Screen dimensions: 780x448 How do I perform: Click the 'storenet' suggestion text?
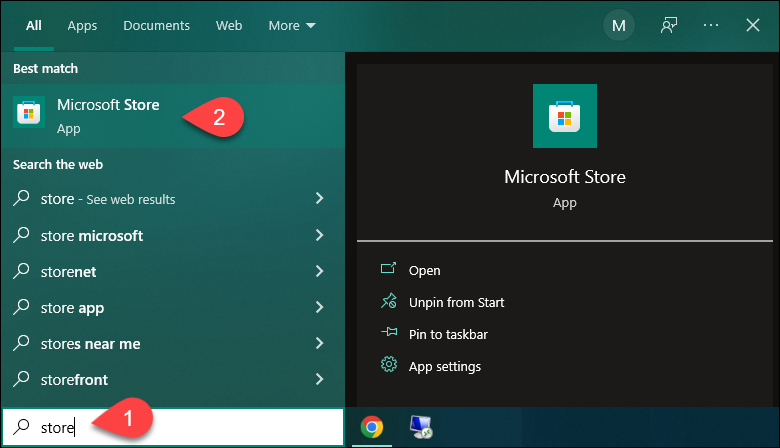[68, 272]
